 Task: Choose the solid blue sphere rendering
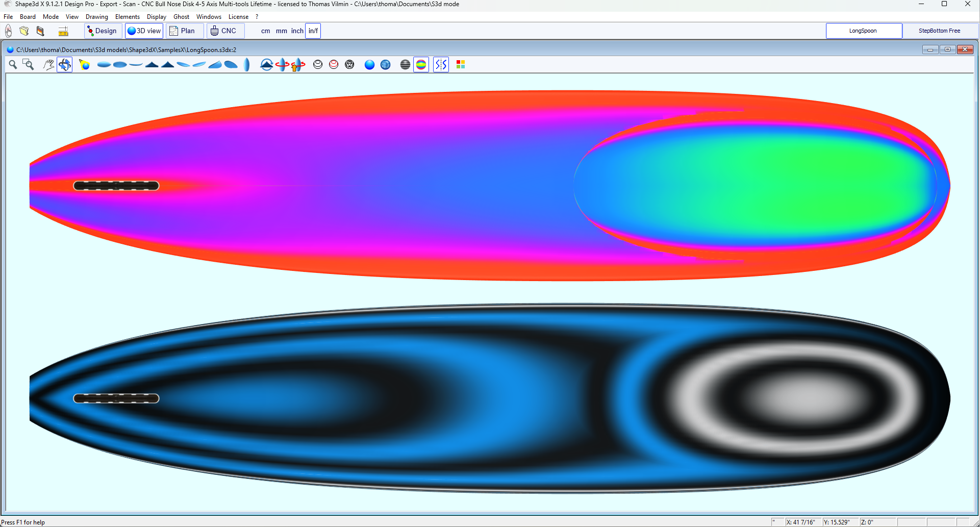click(x=369, y=65)
